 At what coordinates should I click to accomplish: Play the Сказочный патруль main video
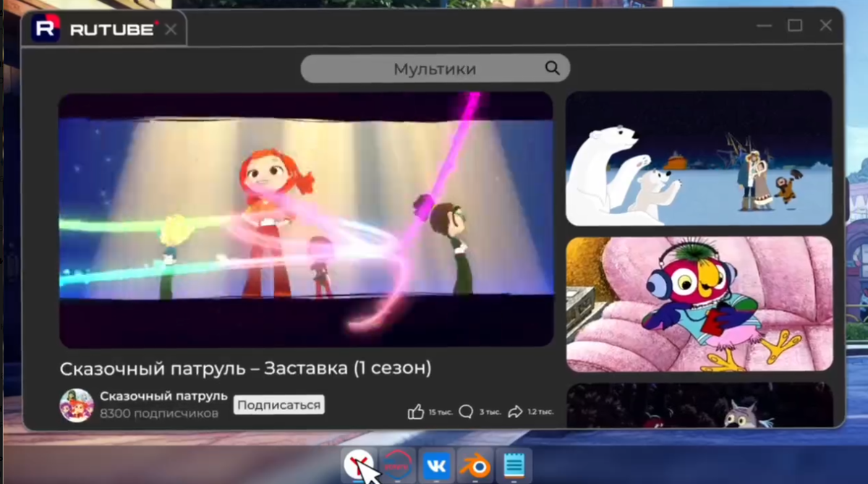point(306,219)
